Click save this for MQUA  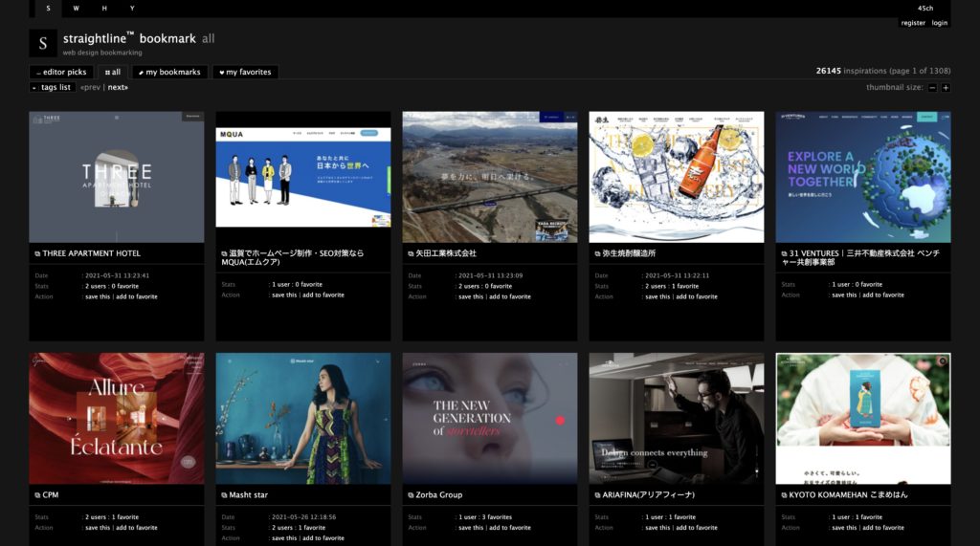pyautogui.click(x=284, y=295)
